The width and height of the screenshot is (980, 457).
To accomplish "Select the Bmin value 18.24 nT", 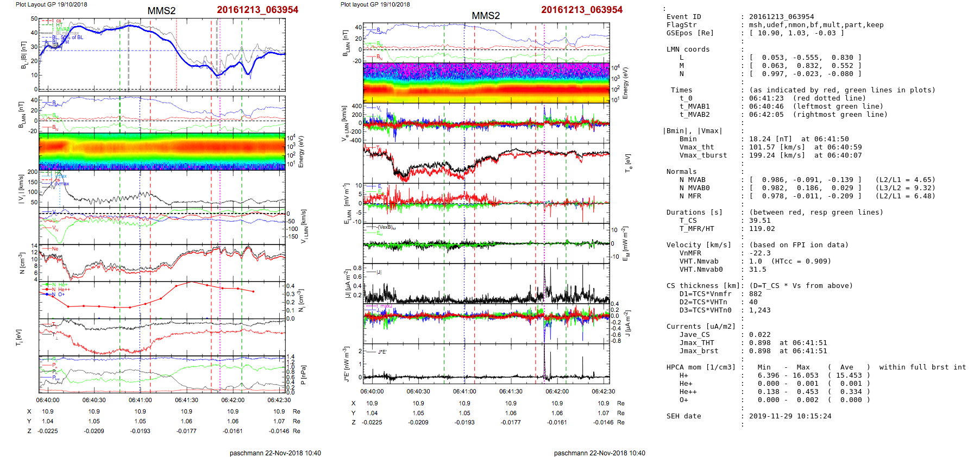I will pos(771,139).
